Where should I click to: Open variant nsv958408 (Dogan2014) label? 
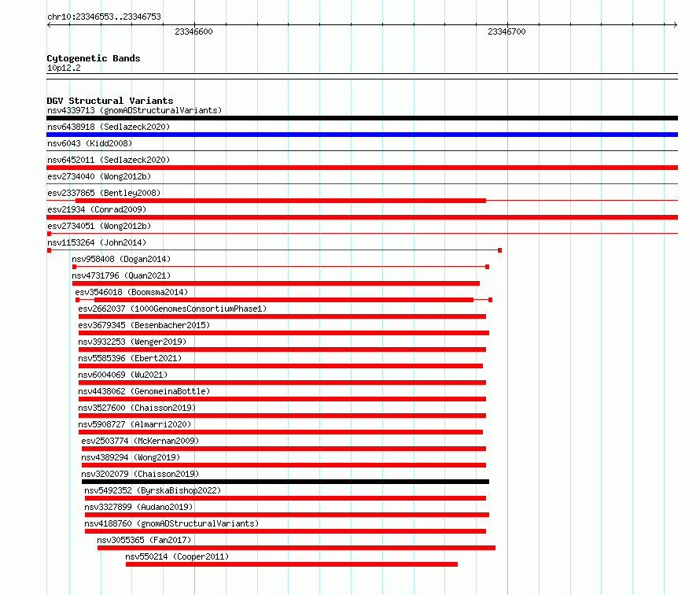(121, 259)
